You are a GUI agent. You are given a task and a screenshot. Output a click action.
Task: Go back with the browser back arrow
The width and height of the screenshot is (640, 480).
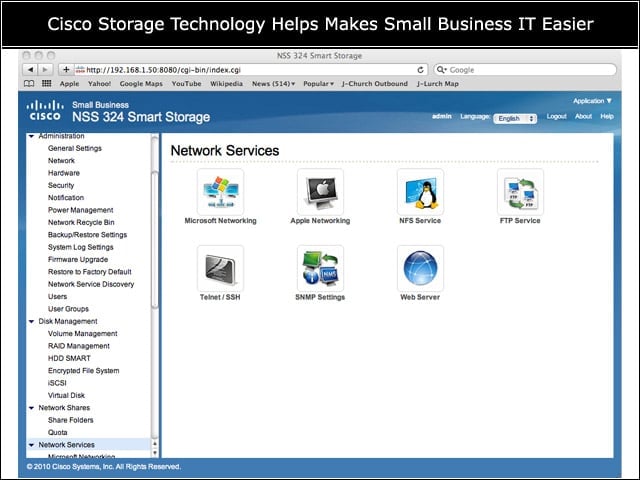pyautogui.click(x=30, y=70)
